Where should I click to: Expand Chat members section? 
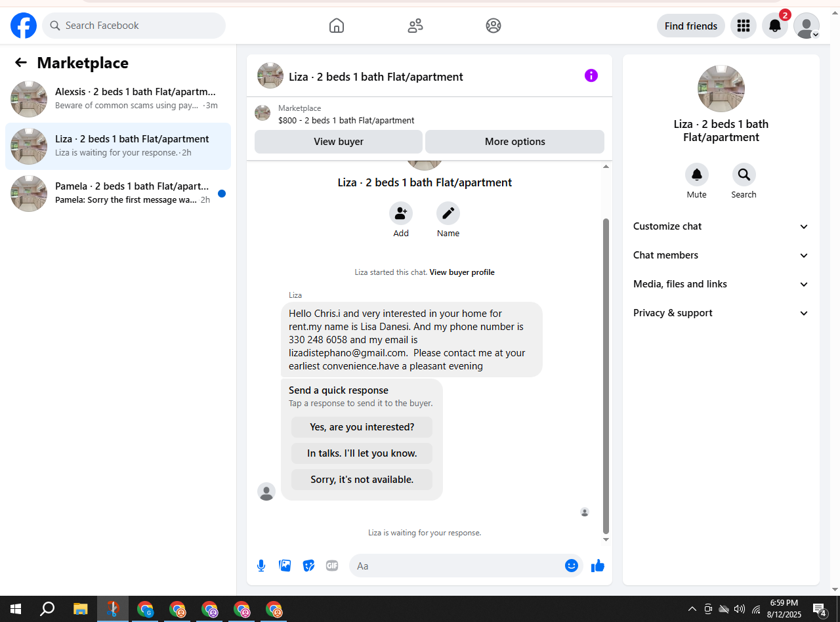pos(721,255)
